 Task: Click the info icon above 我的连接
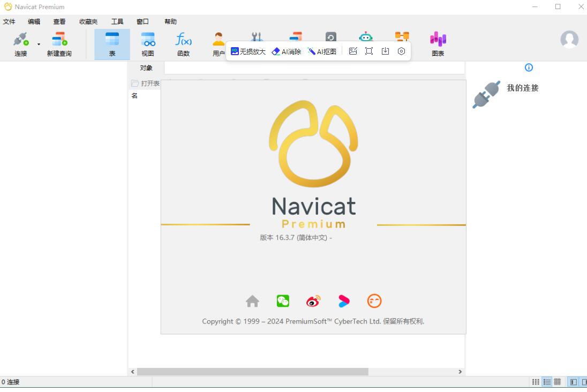tap(529, 67)
